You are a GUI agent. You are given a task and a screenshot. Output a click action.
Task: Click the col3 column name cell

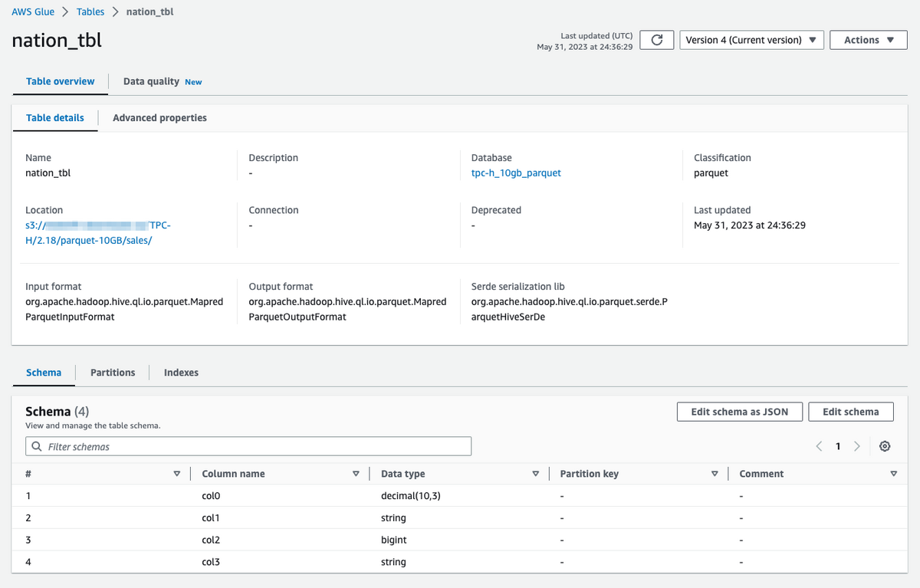point(211,562)
